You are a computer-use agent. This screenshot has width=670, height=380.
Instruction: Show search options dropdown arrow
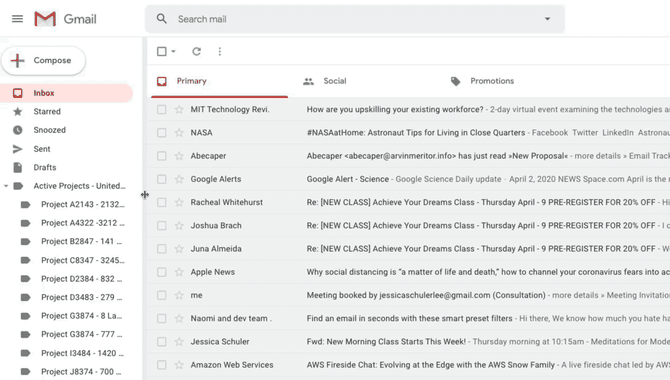point(547,19)
